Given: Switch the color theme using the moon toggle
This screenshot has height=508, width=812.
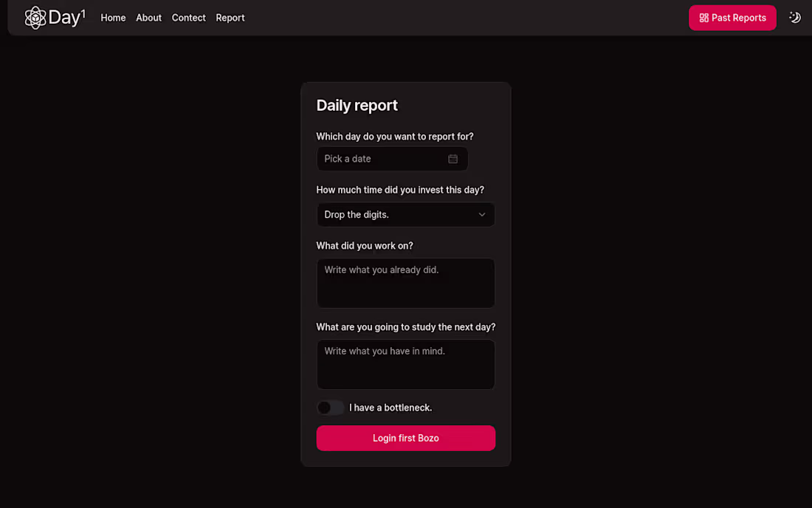Looking at the screenshot, I should point(794,16).
